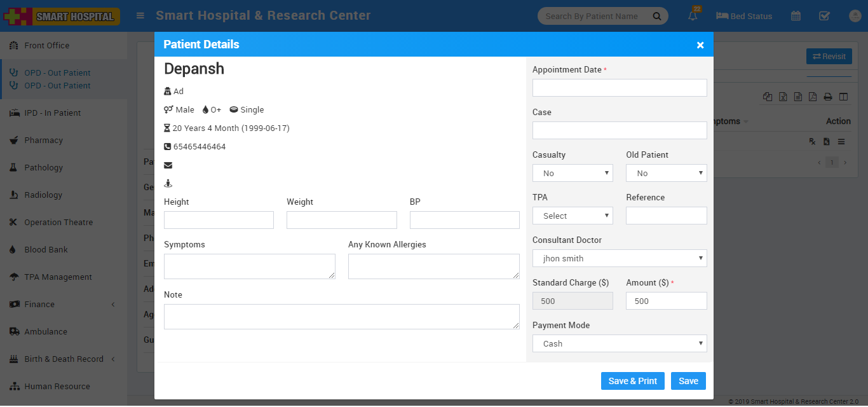Click the search magnifier icon
Viewport: 868px width, 407px height.
pos(657,17)
